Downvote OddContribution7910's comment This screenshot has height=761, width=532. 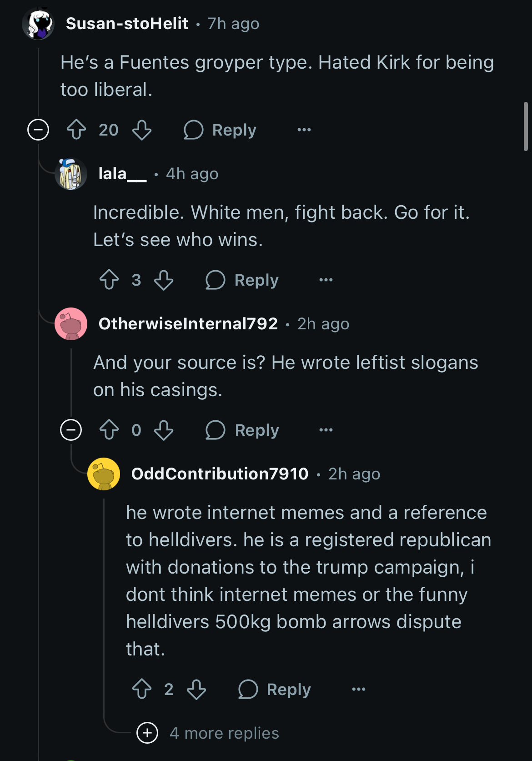coord(196,689)
